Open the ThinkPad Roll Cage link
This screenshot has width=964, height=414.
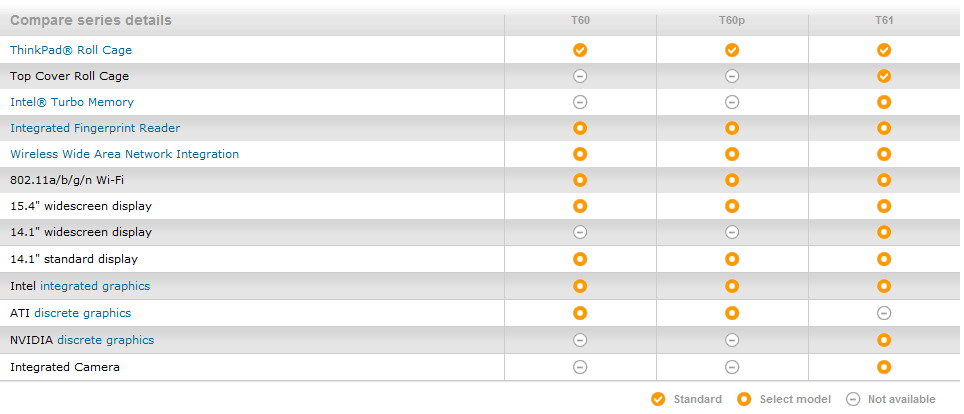[x=71, y=50]
